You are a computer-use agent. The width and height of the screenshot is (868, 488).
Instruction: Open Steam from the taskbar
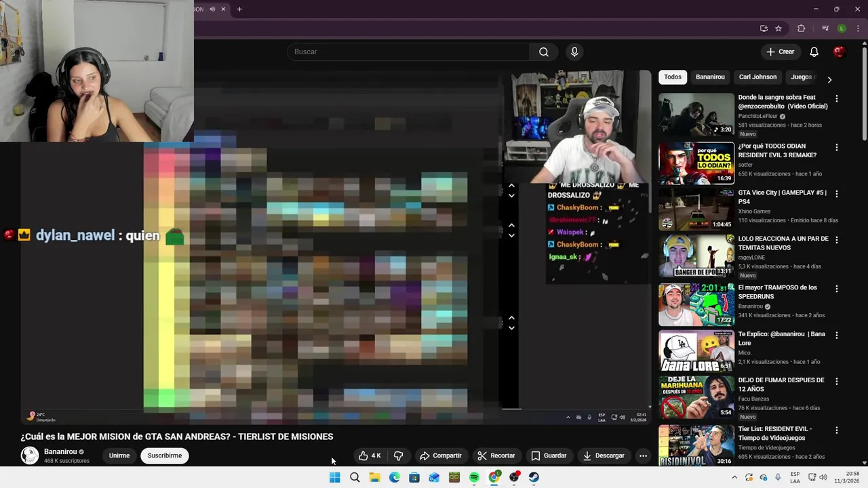[534, 477]
